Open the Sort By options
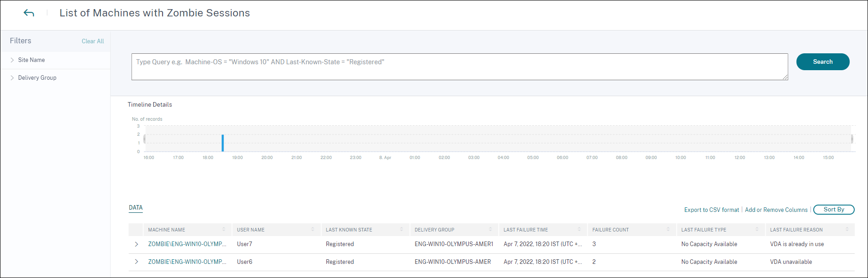Image resolution: width=868 pixels, height=278 pixels. (x=833, y=210)
